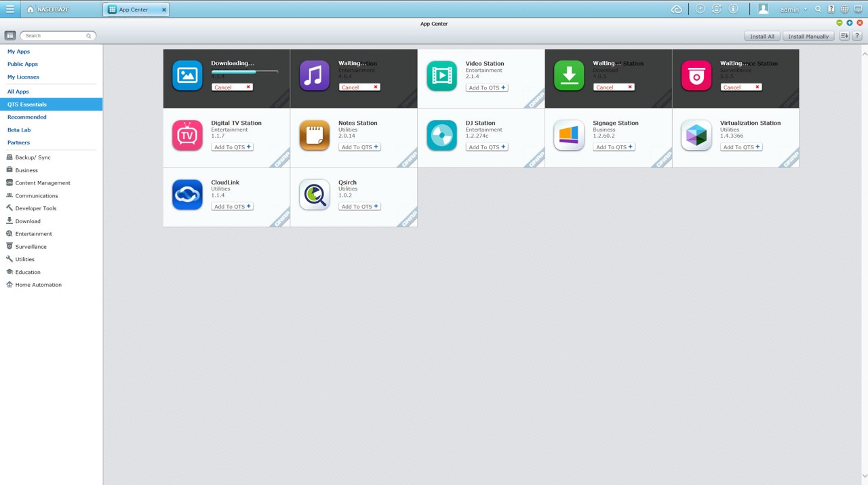Add Notes Station to QTS

pyautogui.click(x=359, y=147)
